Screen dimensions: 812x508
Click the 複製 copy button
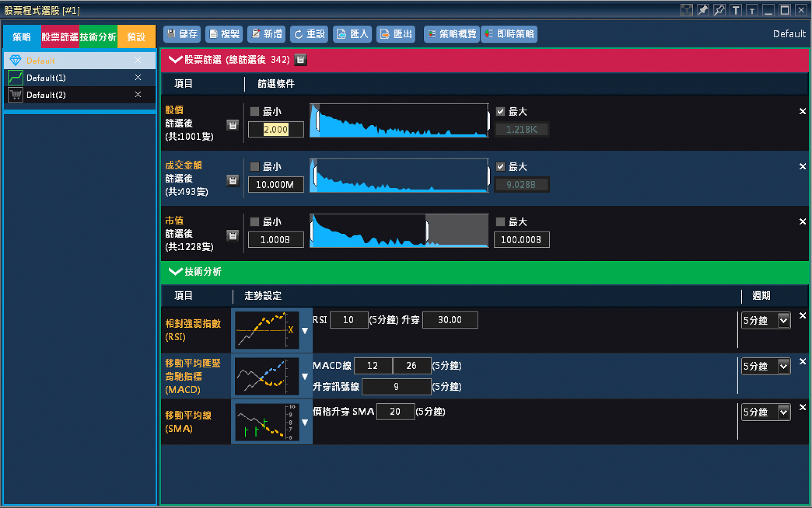pyautogui.click(x=224, y=34)
